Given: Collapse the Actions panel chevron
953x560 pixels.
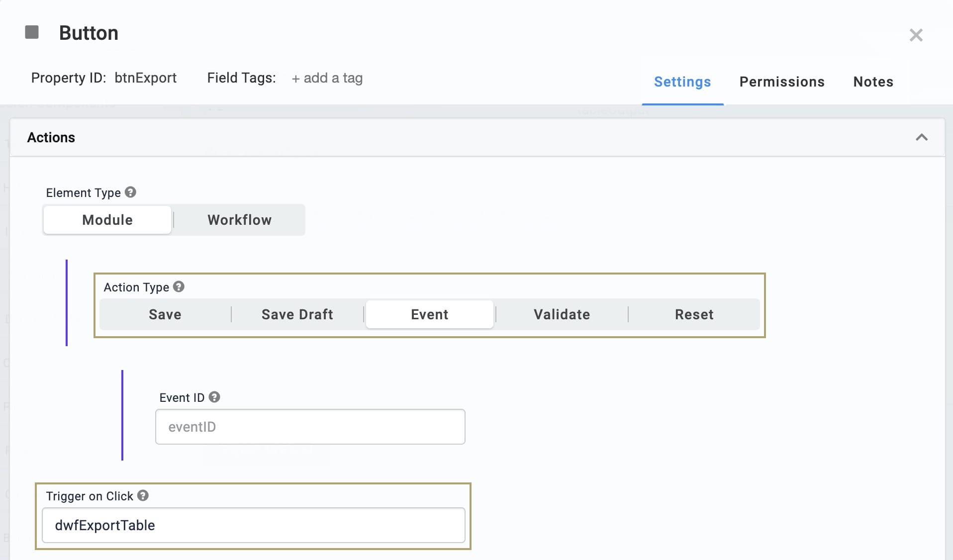Looking at the screenshot, I should tap(922, 137).
